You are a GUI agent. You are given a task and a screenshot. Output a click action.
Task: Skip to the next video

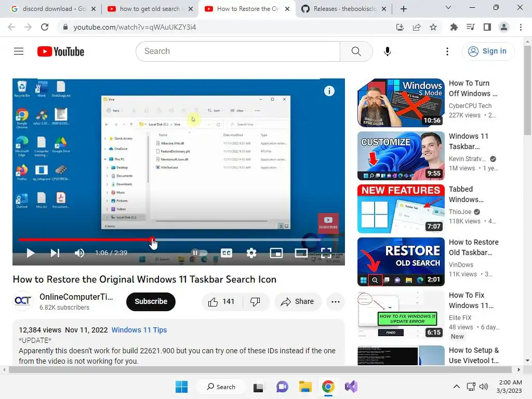(x=55, y=253)
